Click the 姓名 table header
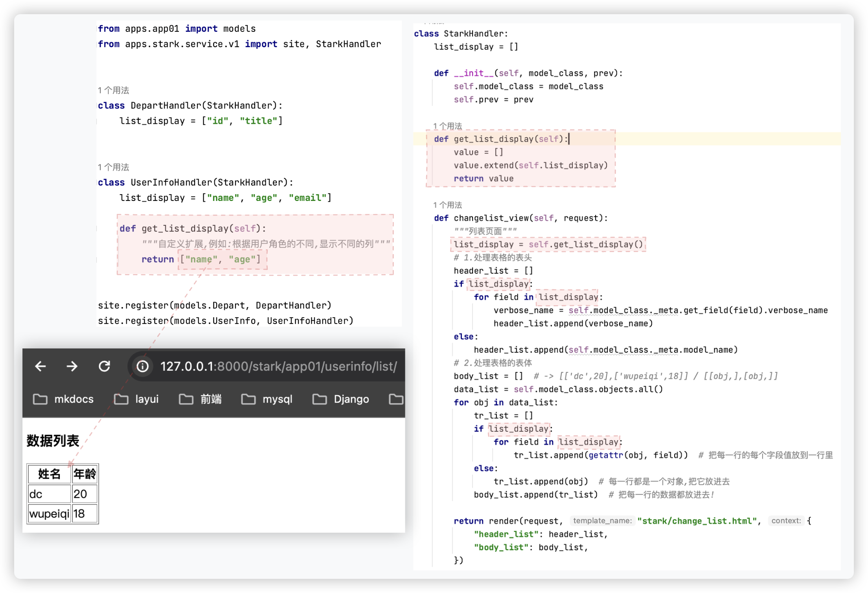 50,474
